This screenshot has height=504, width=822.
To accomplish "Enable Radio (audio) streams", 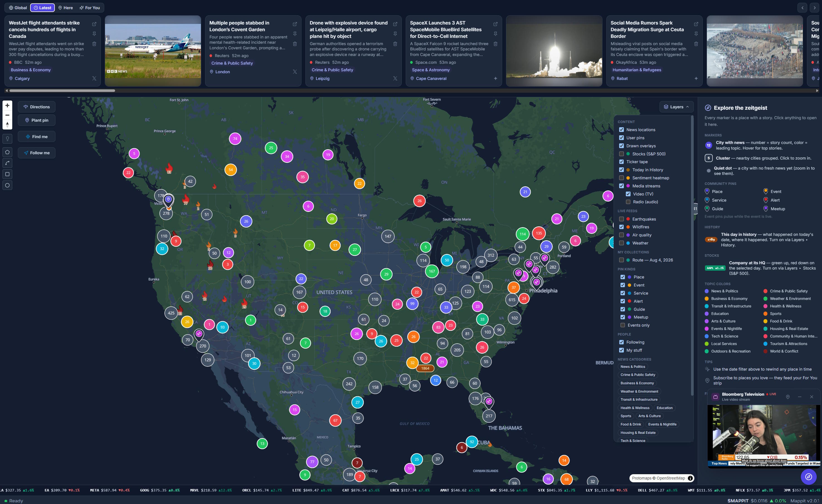I will (628, 202).
